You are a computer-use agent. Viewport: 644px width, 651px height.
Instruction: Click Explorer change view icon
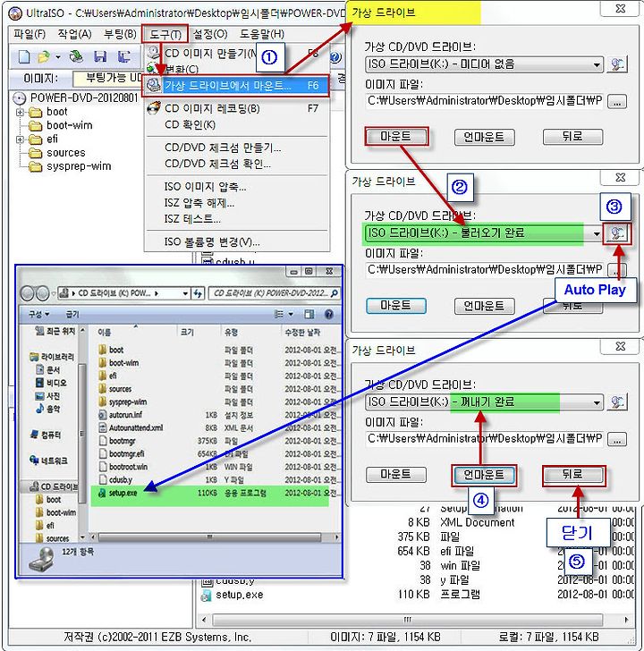tap(279, 314)
